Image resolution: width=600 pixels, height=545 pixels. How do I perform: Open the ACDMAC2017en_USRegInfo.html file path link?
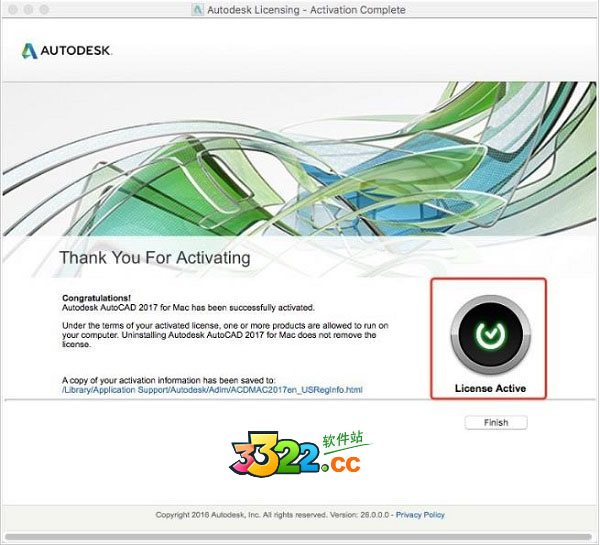[212, 390]
